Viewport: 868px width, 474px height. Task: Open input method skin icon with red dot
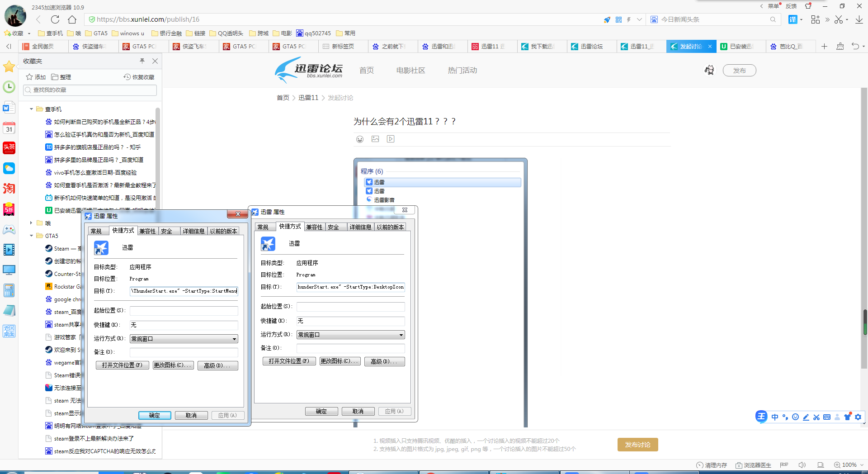tap(848, 417)
